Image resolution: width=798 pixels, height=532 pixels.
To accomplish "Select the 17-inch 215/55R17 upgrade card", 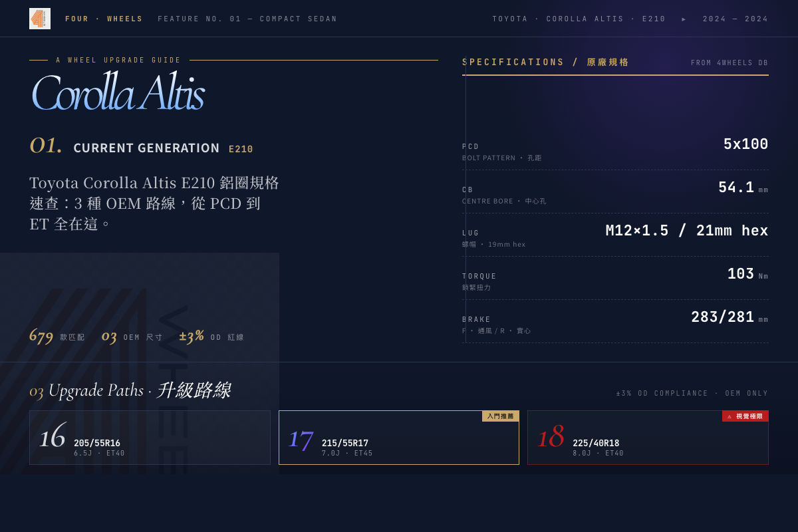I will (399, 438).
